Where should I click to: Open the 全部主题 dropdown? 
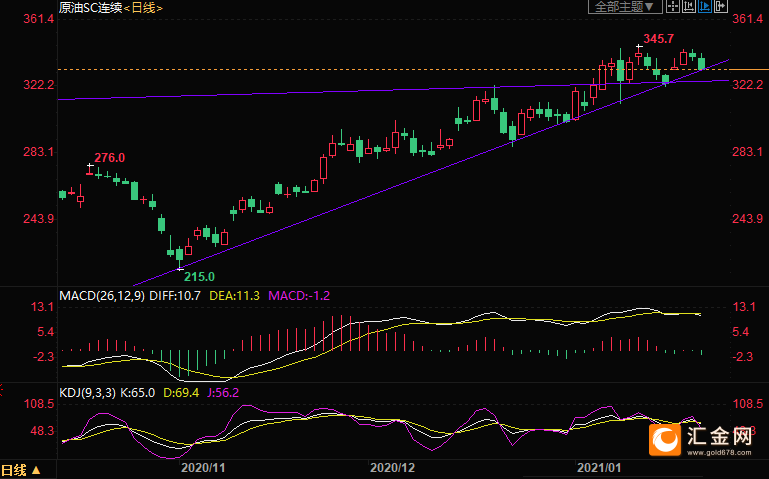pyautogui.click(x=625, y=6)
